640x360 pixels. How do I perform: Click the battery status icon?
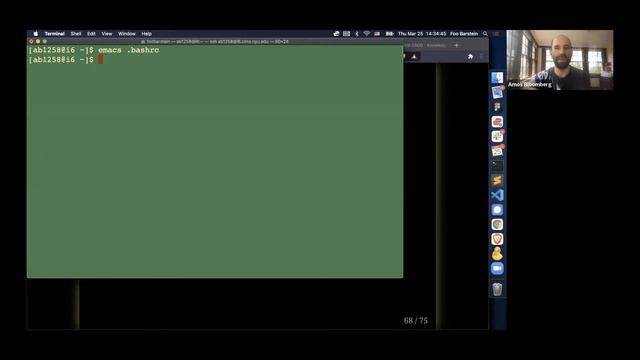[x=389, y=34]
